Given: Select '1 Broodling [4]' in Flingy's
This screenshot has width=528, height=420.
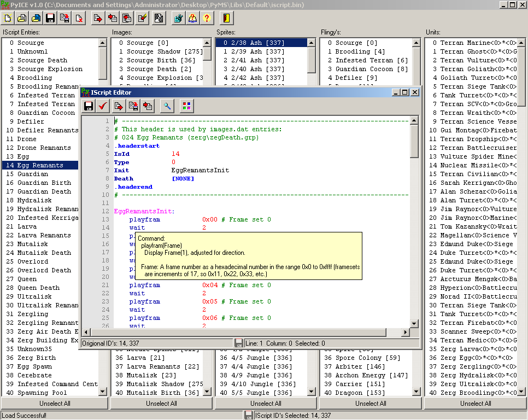Looking at the screenshot, I should [x=366, y=51].
